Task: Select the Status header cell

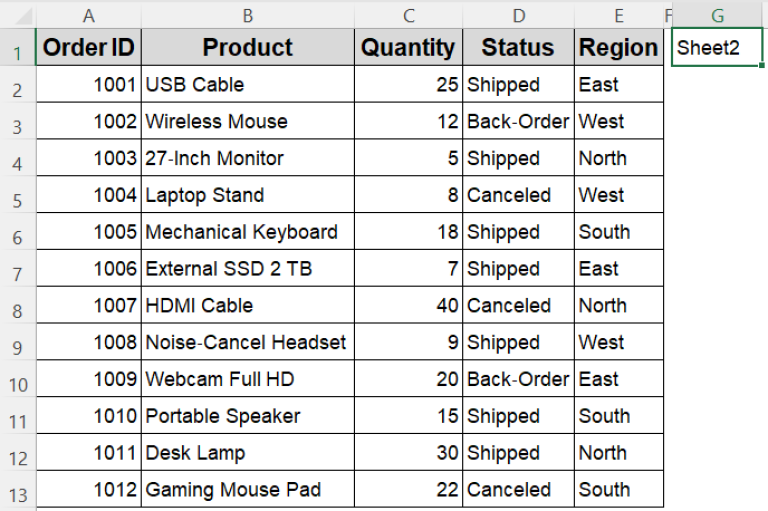Action: click(517, 48)
